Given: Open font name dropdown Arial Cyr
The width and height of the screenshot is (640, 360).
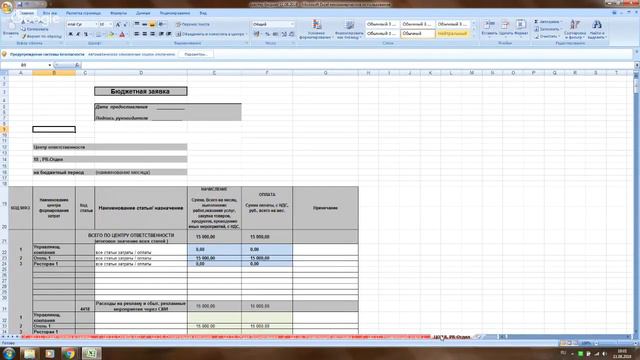Looking at the screenshot, I should 96,24.
